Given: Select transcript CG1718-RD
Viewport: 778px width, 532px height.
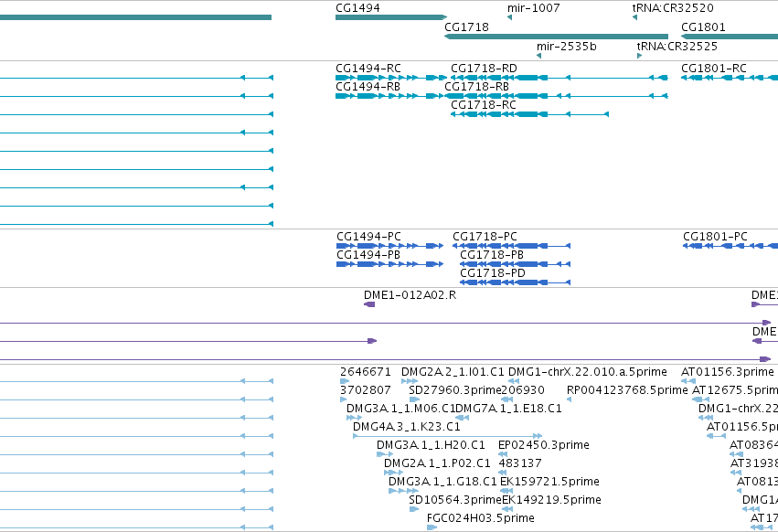Looking at the screenshot, I should 560,78.
